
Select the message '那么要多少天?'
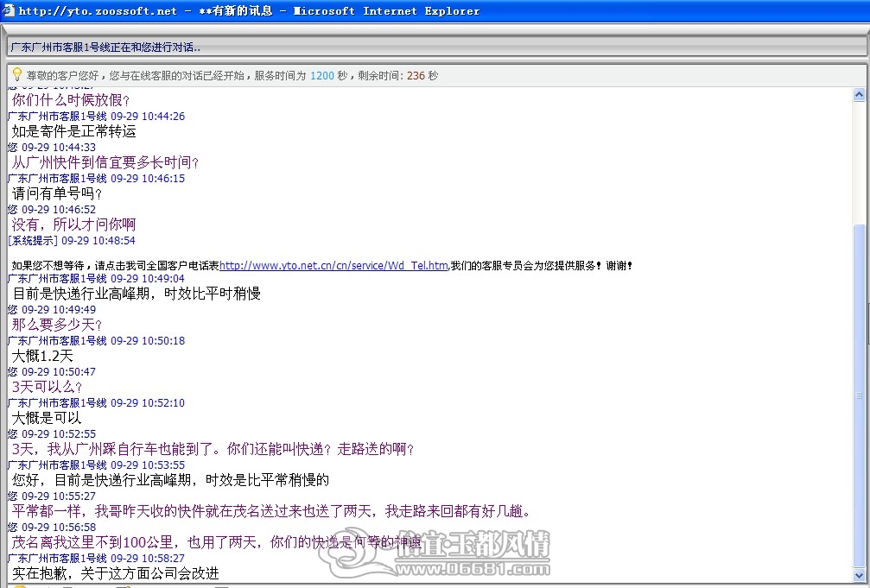(x=57, y=325)
